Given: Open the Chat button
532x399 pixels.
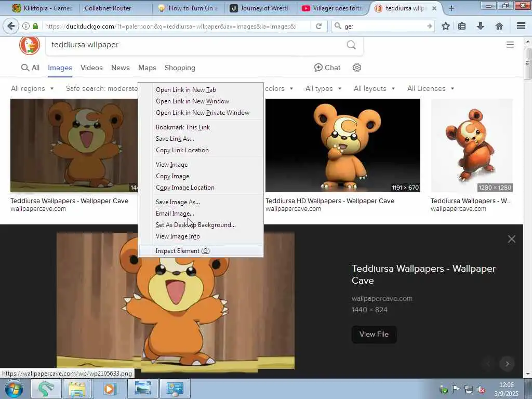Looking at the screenshot, I should [x=327, y=68].
